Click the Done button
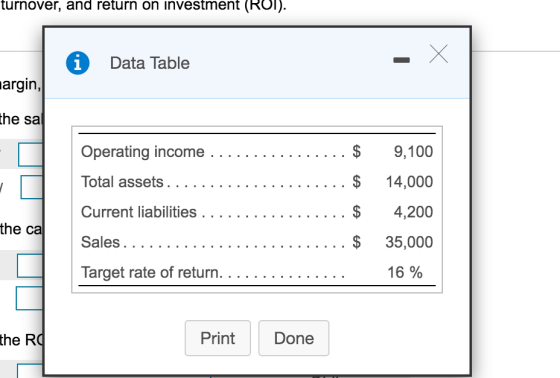Image resolution: width=560 pixels, height=378 pixels. tap(294, 338)
